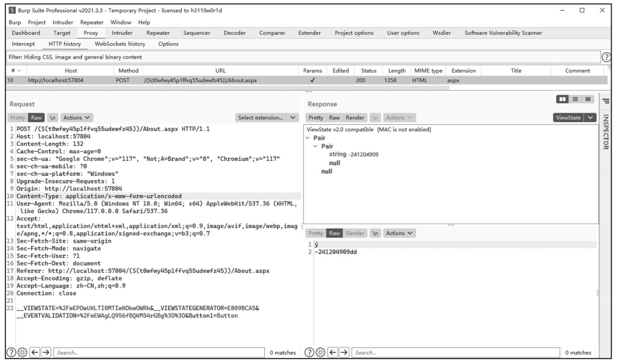This screenshot has height=364, width=617.
Task: Toggle \n button in lower response pane
Action: click(x=376, y=233)
